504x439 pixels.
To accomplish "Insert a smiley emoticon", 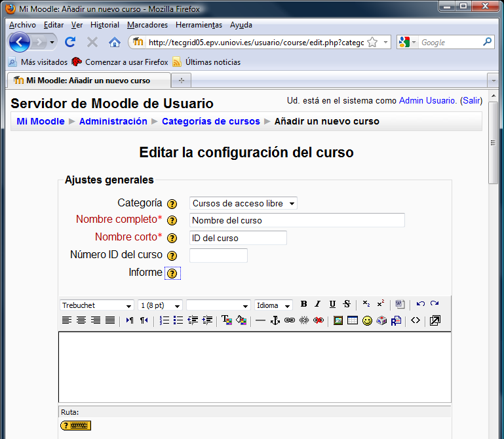I will tap(367, 320).
